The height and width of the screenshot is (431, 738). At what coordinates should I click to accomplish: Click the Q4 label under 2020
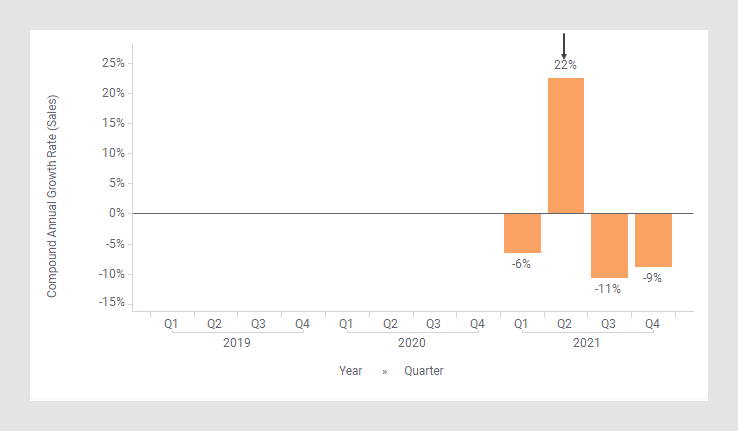click(x=477, y=324)
